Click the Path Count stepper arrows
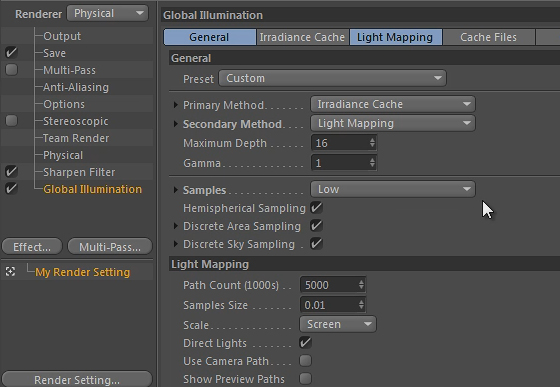Screen dimensions: 560x387 click(x=361, y=285)
